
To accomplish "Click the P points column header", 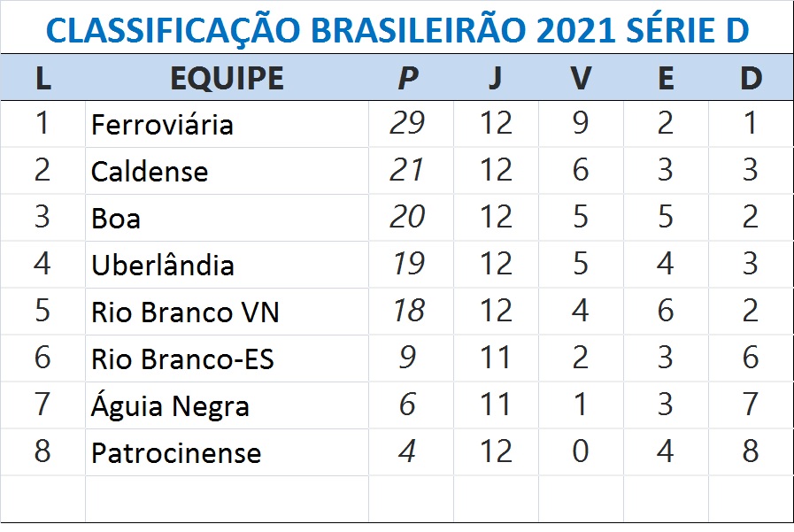I will pyautogui.click(x=408, y=79).
